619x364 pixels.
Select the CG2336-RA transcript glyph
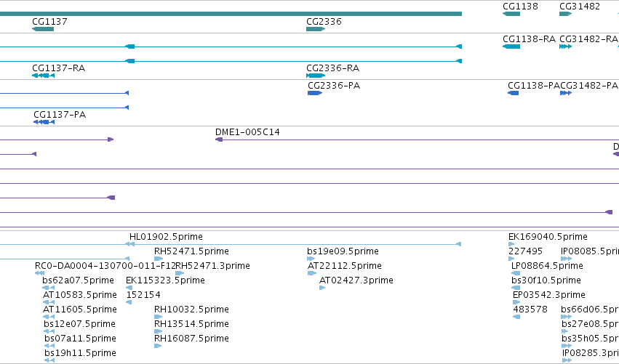point(316,76)
